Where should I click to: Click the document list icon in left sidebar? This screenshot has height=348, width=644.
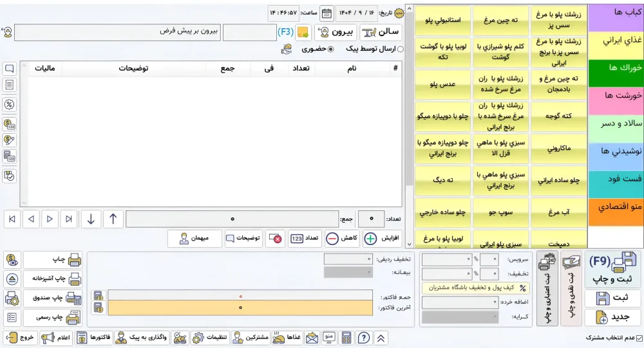10,85
